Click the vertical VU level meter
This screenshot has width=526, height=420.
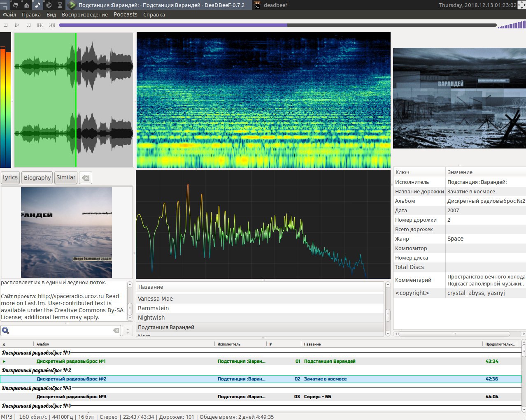pos(6,100)
